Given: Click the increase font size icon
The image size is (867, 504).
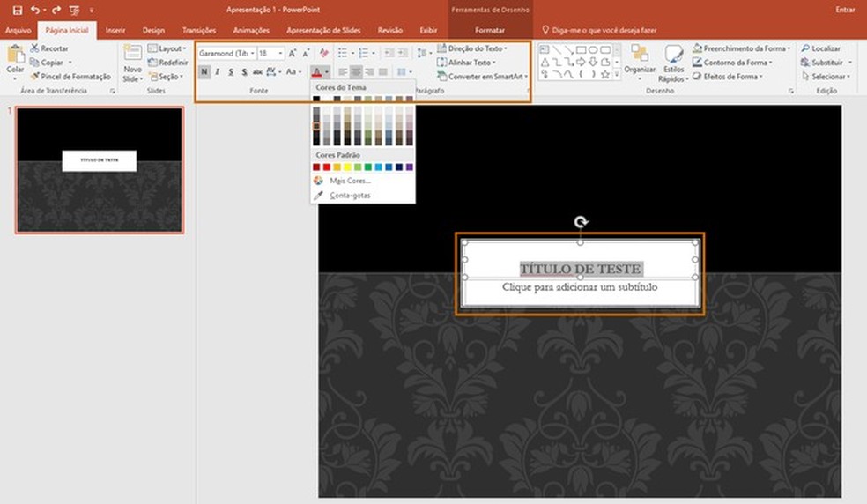Looking at the screenshot, I should [x=293, y=54].
